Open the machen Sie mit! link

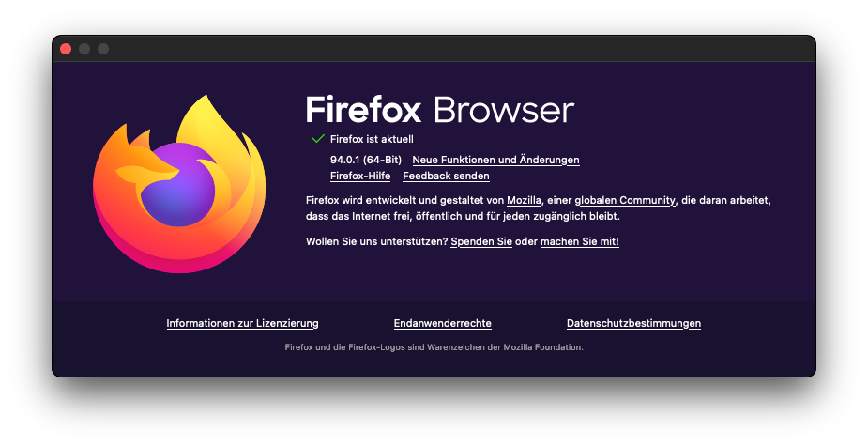pyautogui.click(x=580, y=241)
